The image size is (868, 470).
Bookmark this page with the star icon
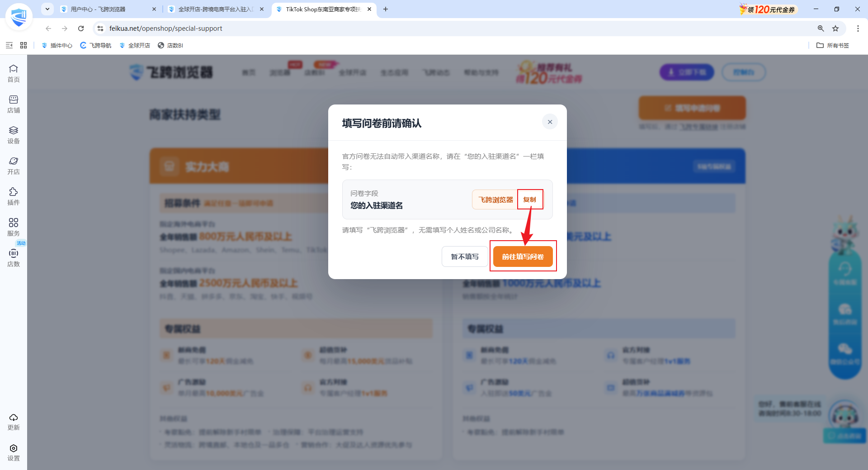835,28
